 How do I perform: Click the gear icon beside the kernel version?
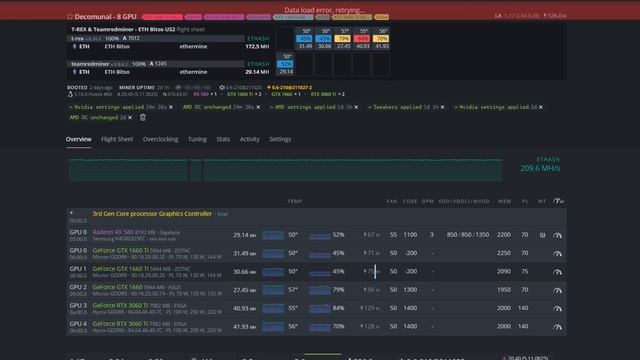point(222,87)
